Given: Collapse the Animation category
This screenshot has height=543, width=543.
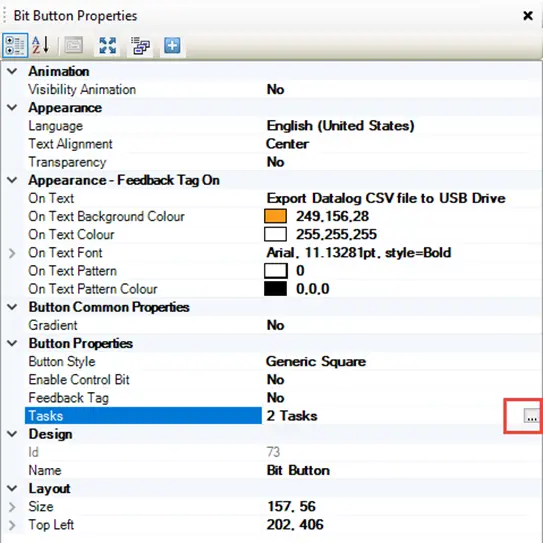Looking at the screenshot, I should [12, 71].
